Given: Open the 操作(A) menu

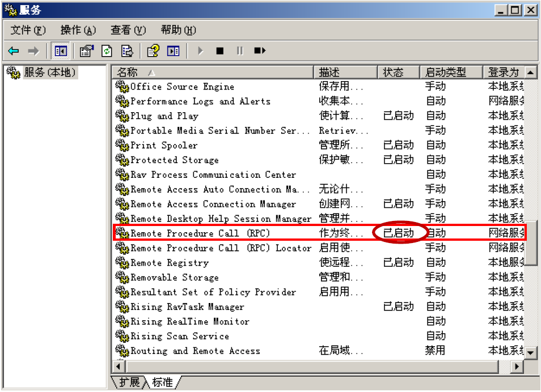Looking at the screenshot, I should tap(78, 30).
